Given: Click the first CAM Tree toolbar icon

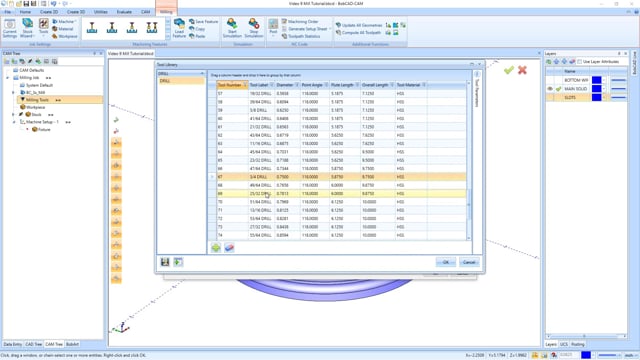Looking at the screenshot, I should [x=7, y=61].
